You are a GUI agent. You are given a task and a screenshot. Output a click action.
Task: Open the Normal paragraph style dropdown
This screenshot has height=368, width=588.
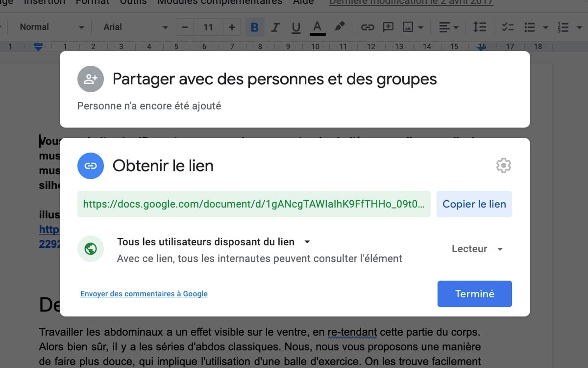coord(51,27)
